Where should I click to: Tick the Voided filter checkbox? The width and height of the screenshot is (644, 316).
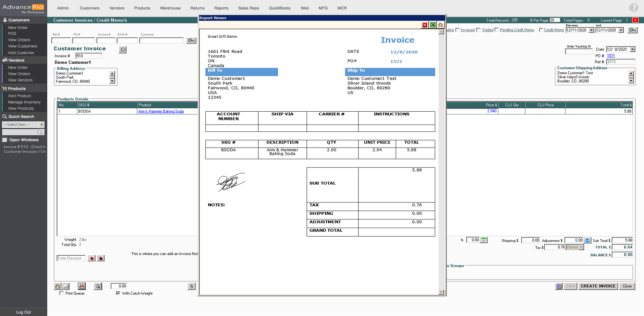click(x=479, y=30)
